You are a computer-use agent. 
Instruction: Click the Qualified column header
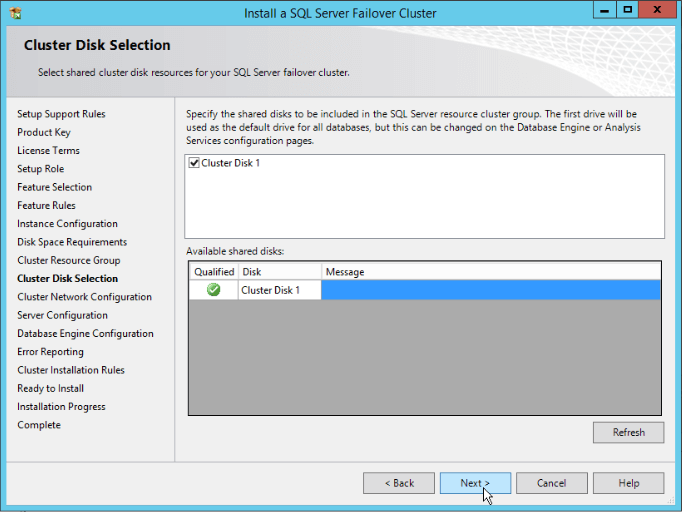tap(213, 271)
